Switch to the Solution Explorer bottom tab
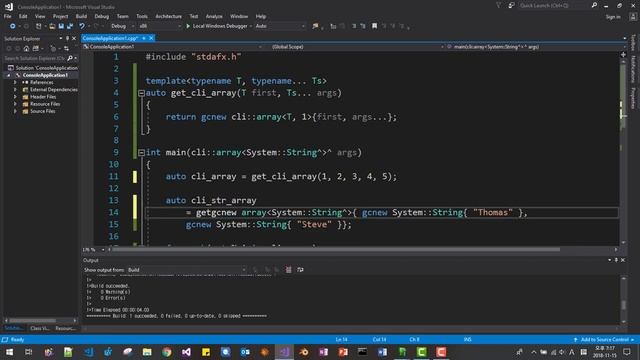Screen dimensions: 640x360 [14, 328]
